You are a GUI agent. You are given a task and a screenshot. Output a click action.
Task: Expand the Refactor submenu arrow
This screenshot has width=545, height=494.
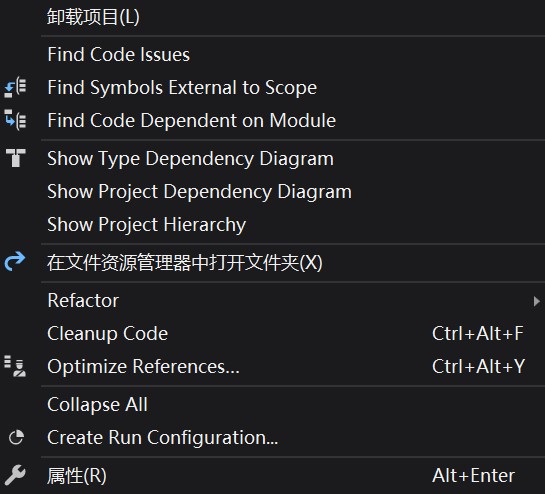pyautogui.click(x=537, y=301)
